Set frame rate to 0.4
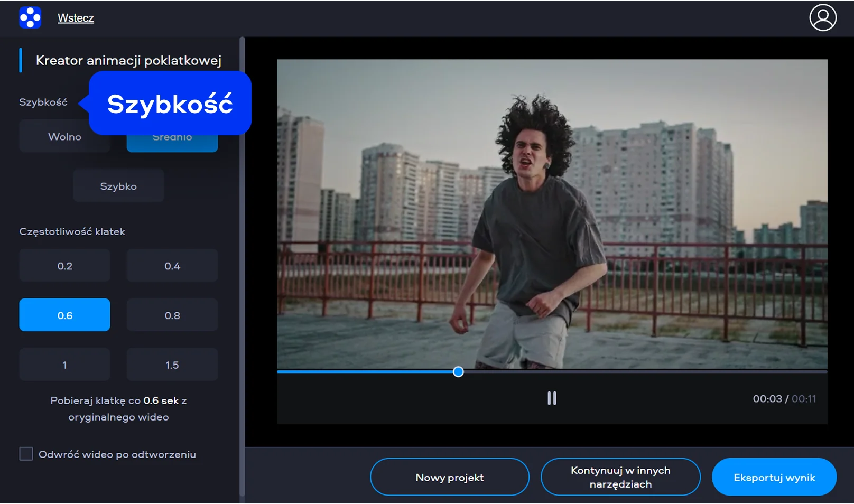The height and width of the screenshot is (504, 854). [x=172, y=266]
